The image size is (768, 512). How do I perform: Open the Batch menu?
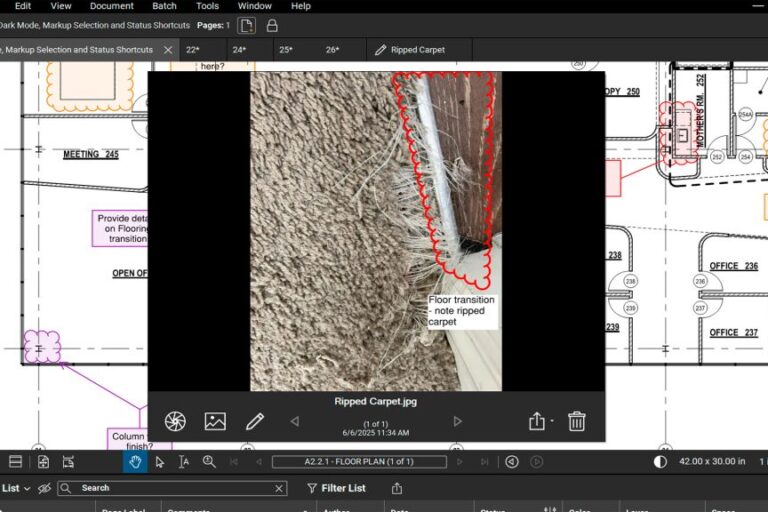164,6
